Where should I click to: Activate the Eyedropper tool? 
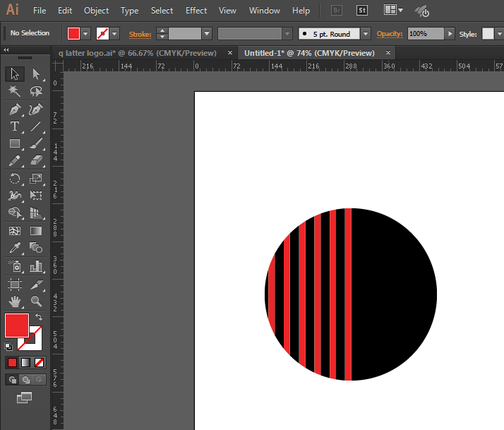pos(14,248)
